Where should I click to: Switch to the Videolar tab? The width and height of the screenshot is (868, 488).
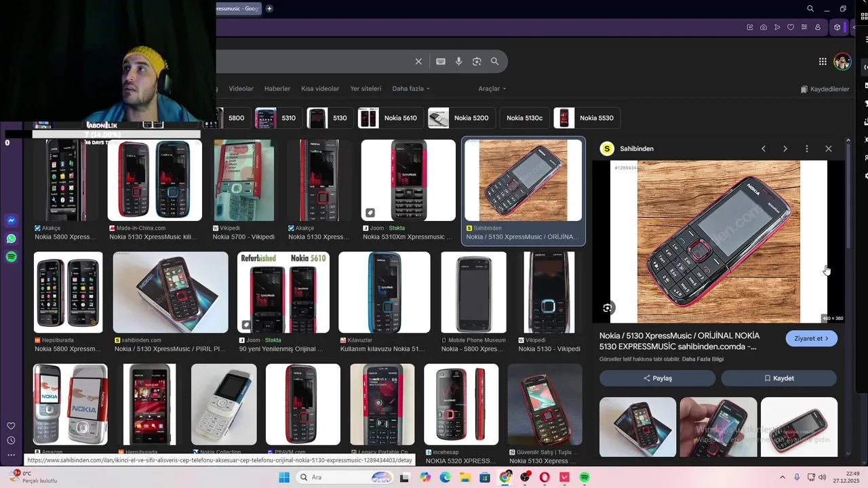[x=241, y=89]
